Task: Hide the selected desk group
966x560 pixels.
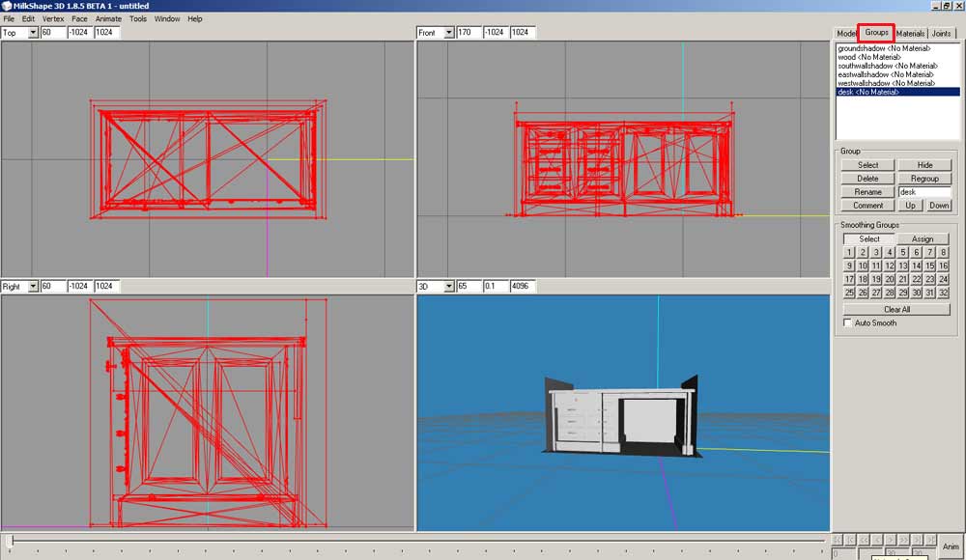Action: pyautogui.click(x=924, y=165)
